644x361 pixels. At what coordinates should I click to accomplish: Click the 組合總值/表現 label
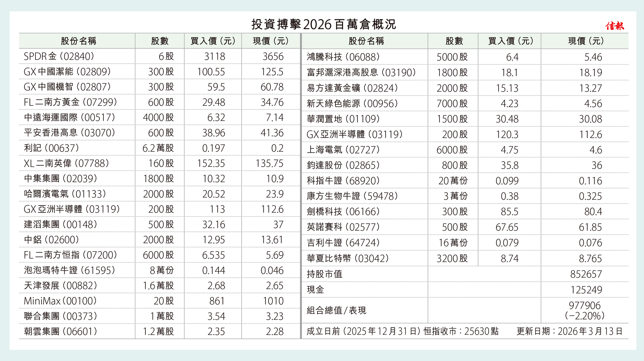pos(336,310)
